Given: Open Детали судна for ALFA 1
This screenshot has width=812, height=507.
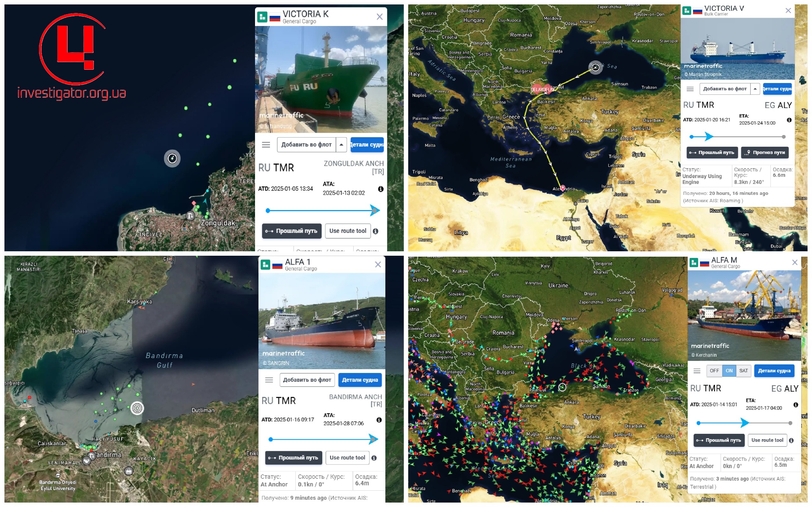Looking at the screenshot, I should [x=360, y=380].
